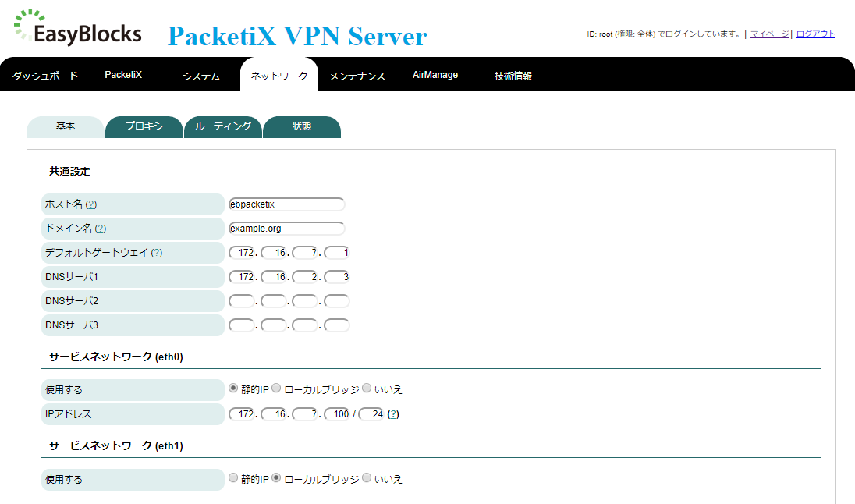
Task: Click first octet of DNSサーバ1
Action: pyautogui.click(x=242, y=276)
